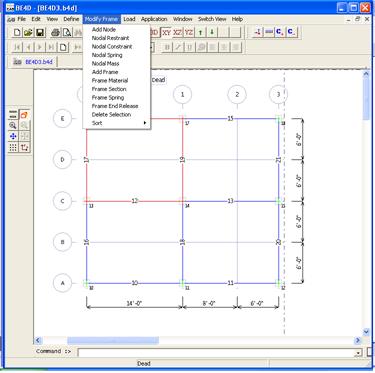Open the Command line dropdown arrow

point(358,353)
